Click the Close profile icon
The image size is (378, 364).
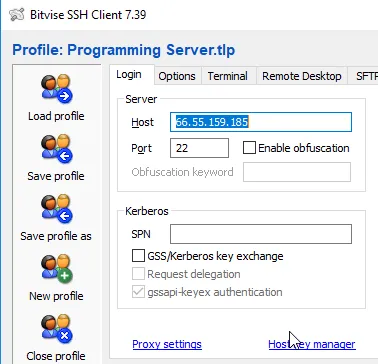pyautogui.click(x=56, y=329)
